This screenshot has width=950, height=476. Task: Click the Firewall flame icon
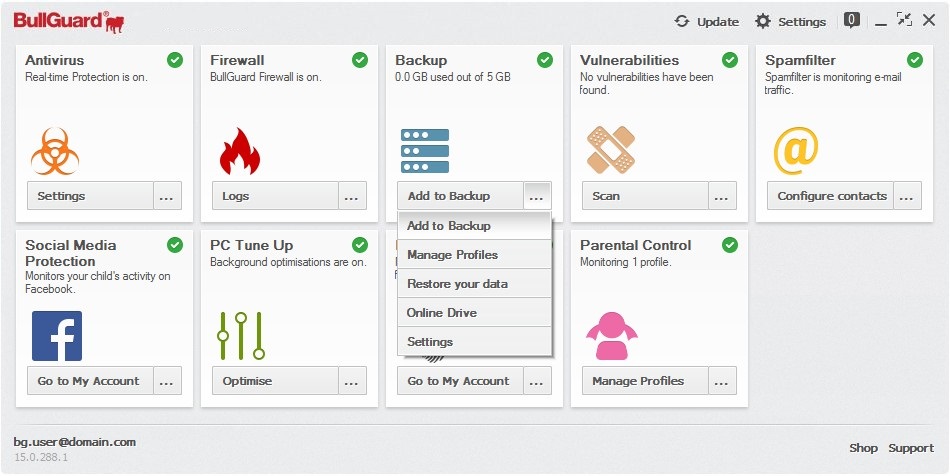tap(239, 151)
